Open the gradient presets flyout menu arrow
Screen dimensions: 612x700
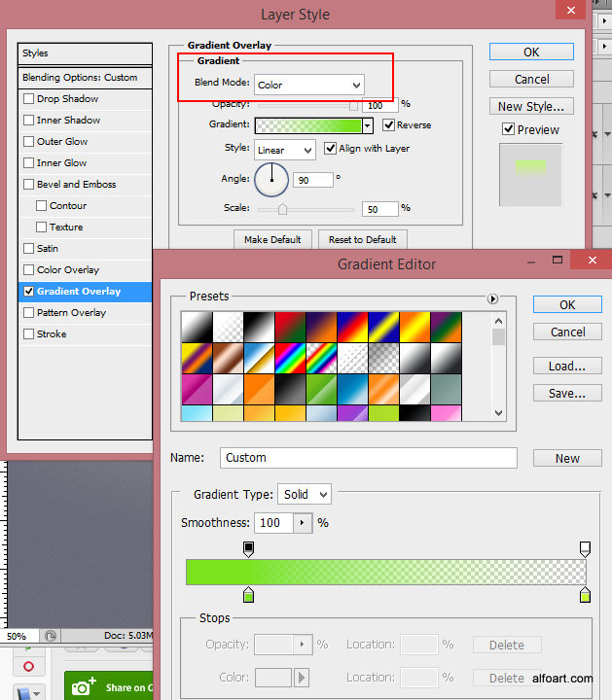click(x=492, y=299)
